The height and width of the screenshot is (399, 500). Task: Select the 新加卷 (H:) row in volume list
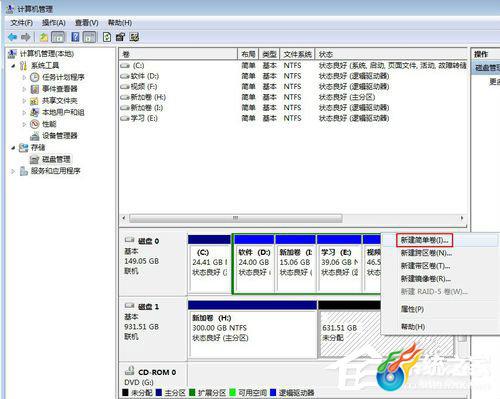point(293,97)
